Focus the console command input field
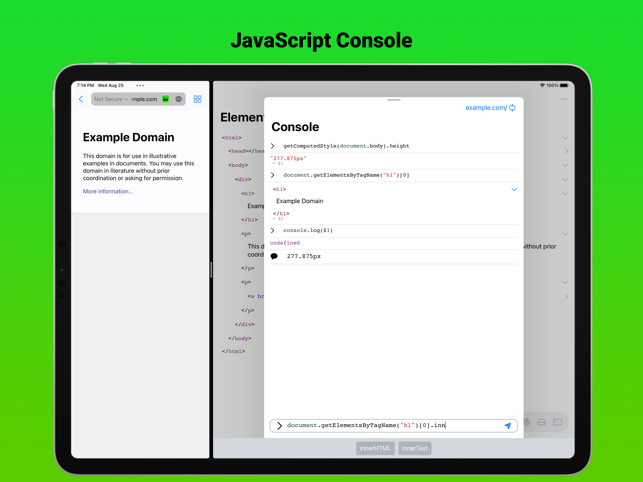This screenshot has height=482, width=643. (390, 426)
